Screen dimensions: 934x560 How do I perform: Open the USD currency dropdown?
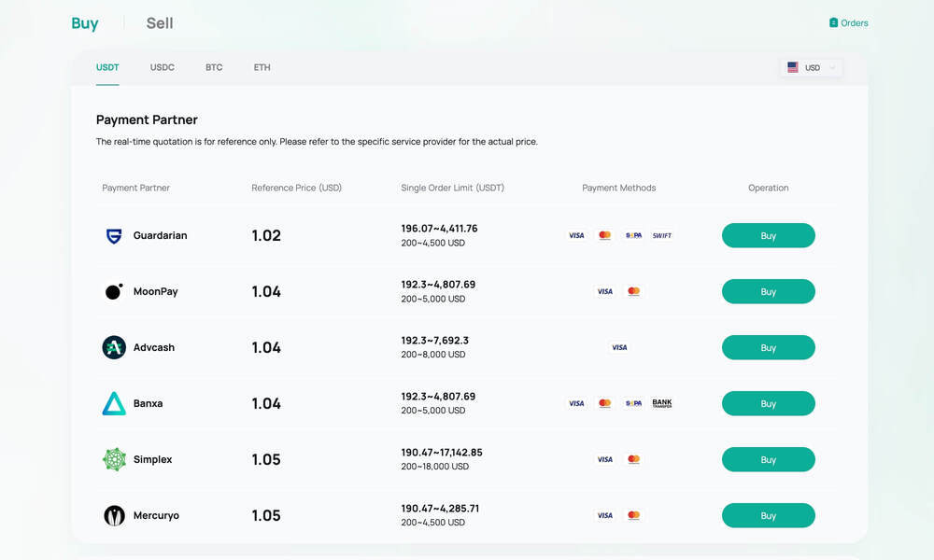(811, 68)
